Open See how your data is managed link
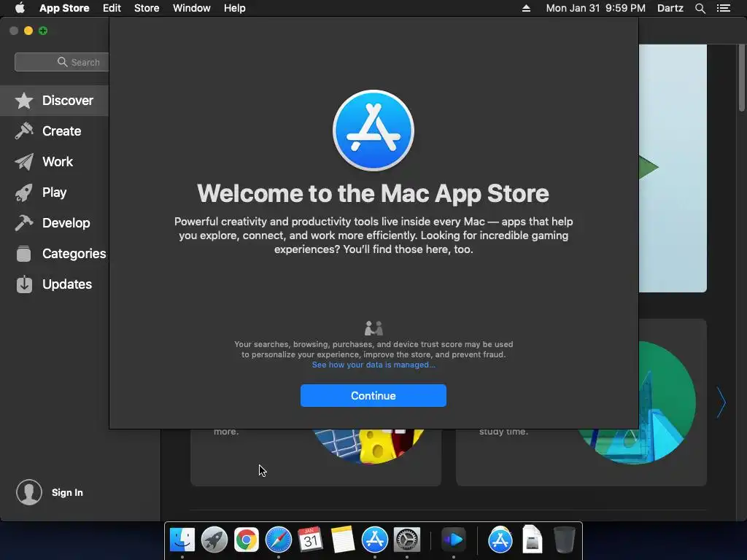Image resolution: width=747 pixels, height=560 pixels. [x=373, y=365]
